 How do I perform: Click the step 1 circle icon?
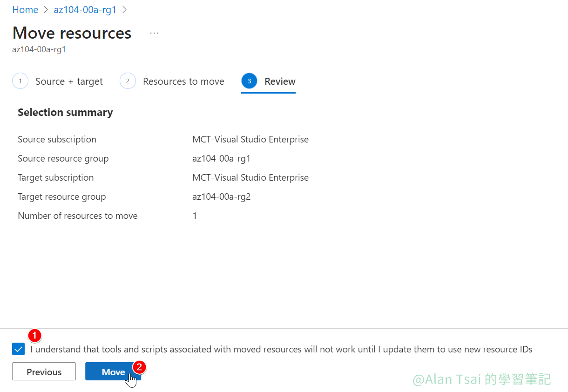coord(20,81)
